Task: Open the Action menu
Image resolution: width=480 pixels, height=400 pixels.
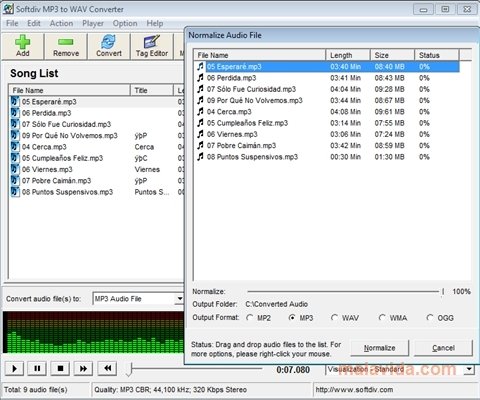Action: tap(61, 23)
